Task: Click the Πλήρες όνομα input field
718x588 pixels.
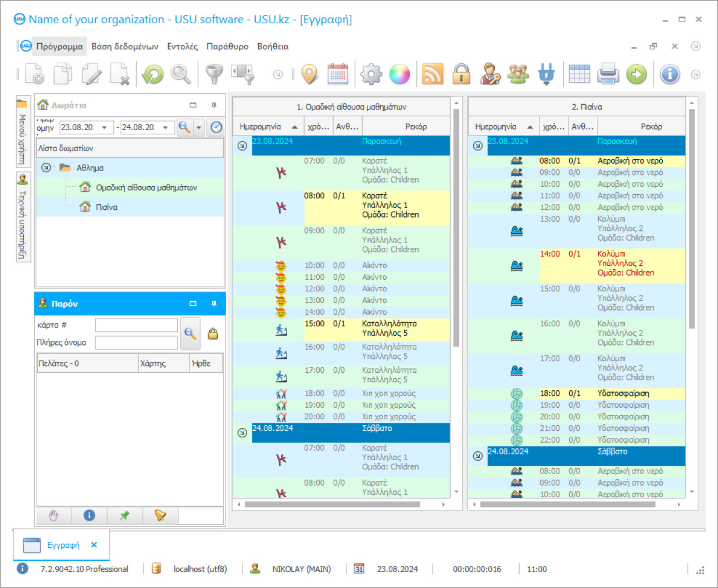Action: tap(137, 343)
